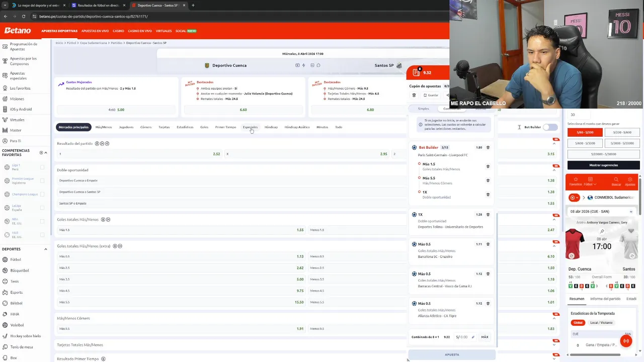Expand the Tarjetas Totales Más/Menos market
The image size is (644, 362).
point(554,345)
